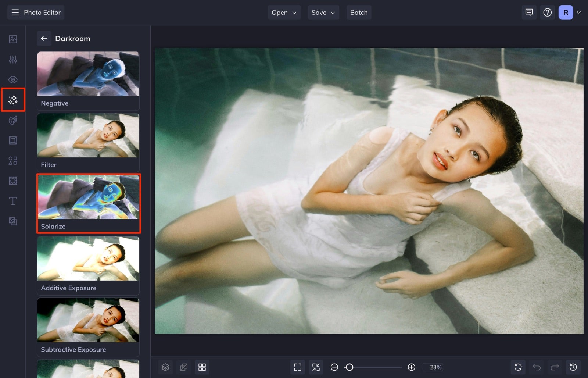Screen dimensions: 588x378
Task: Select the Artsy palette tool
Action: coord(13,120)
